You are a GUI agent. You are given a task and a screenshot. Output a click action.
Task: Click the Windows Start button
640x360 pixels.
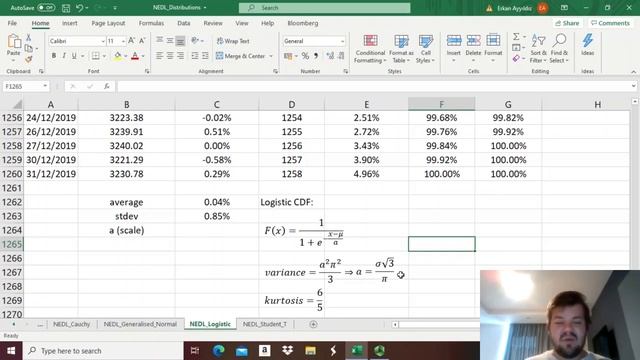click(x=11, y=351)
